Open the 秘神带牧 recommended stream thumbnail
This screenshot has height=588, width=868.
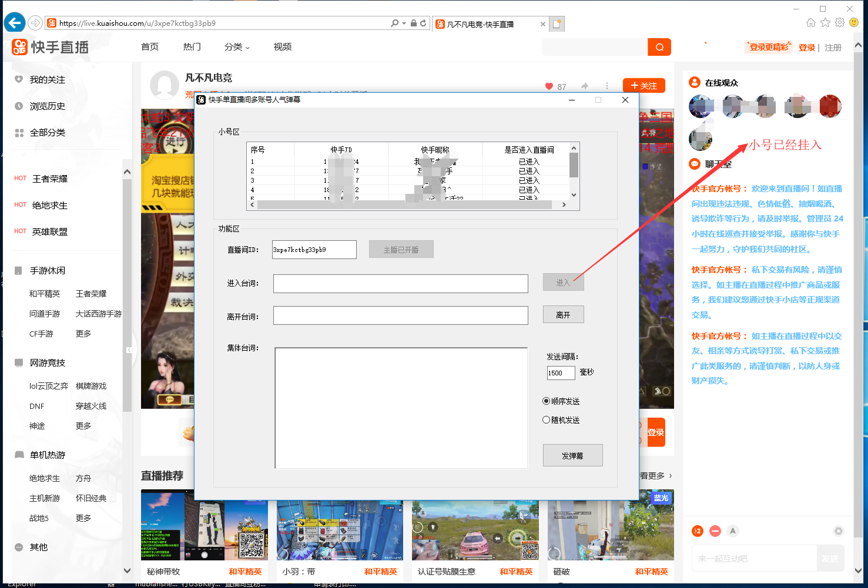[x=205, y=525]
